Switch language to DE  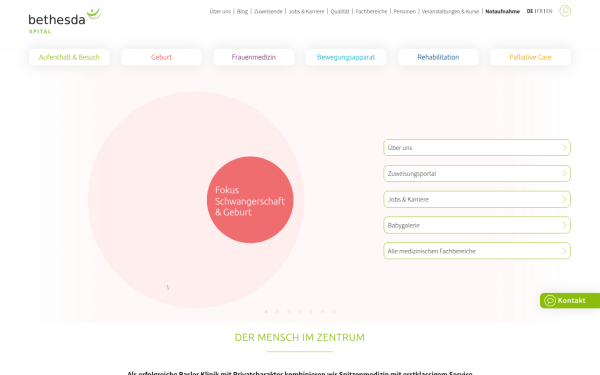[x=530, y=11]
